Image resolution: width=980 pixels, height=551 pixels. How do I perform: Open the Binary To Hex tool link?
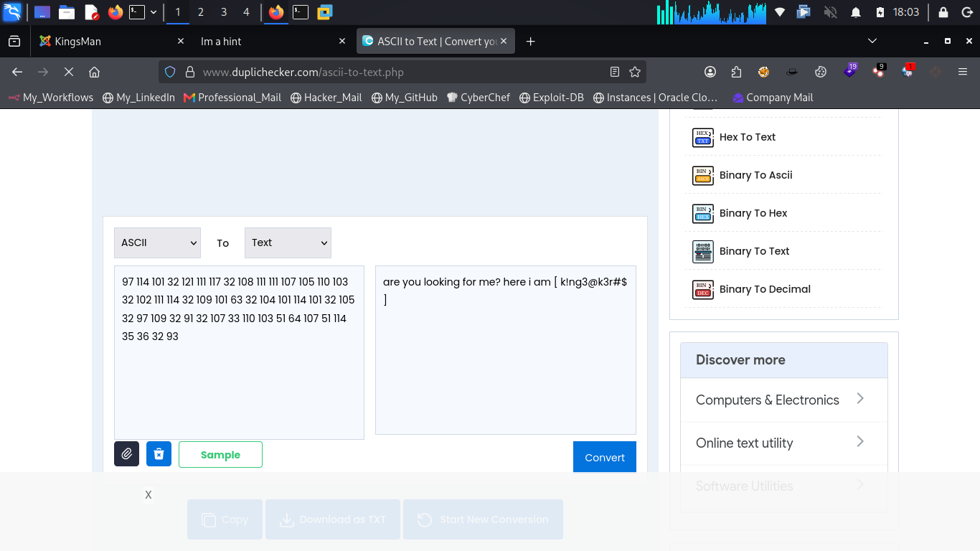pyautogui.click(x=753, y=213)
